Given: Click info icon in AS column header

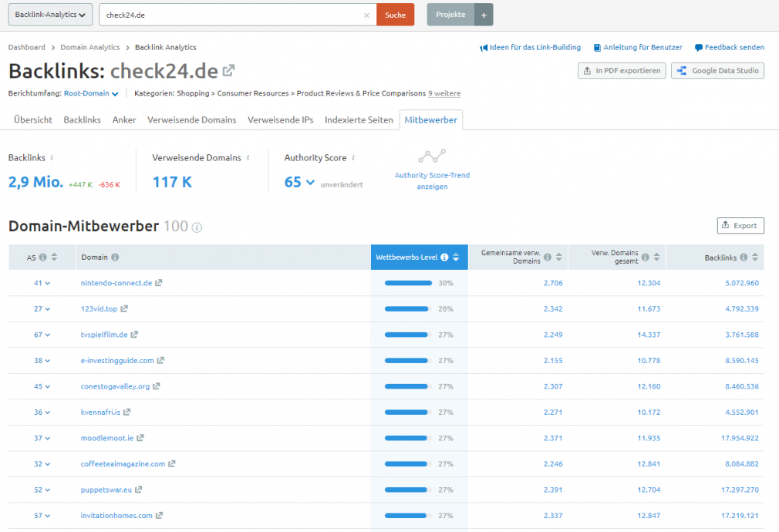Looking at the screenshot, I should (x=42, y=258).
